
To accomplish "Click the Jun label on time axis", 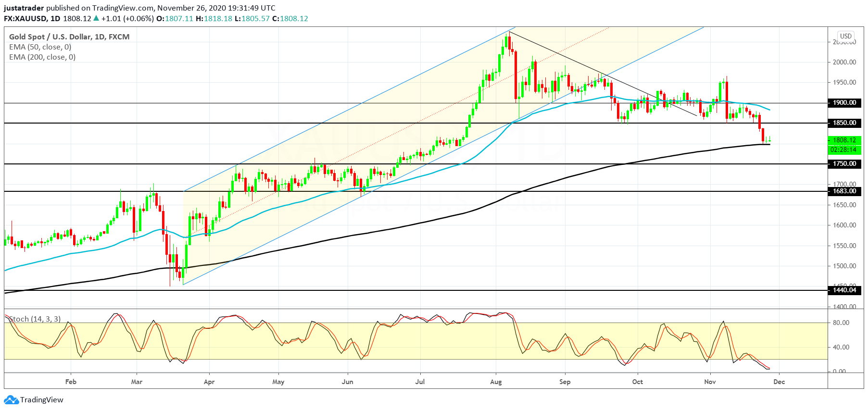I will coord(347,382).
